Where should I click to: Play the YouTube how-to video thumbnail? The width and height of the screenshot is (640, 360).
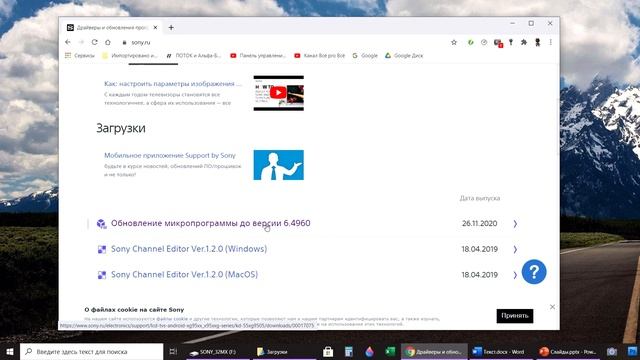coord(278,93)
